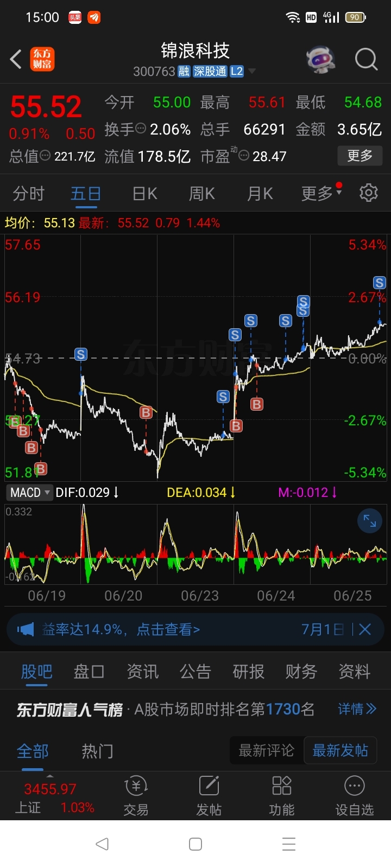Open the 盘口 tab
391x868 pixels.
89,672
